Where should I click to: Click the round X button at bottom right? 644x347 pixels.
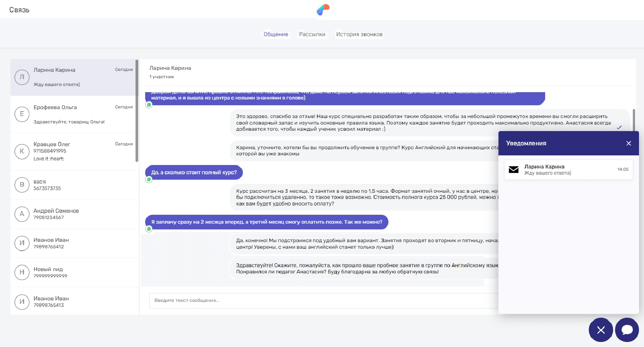click(x=600, y=330)
